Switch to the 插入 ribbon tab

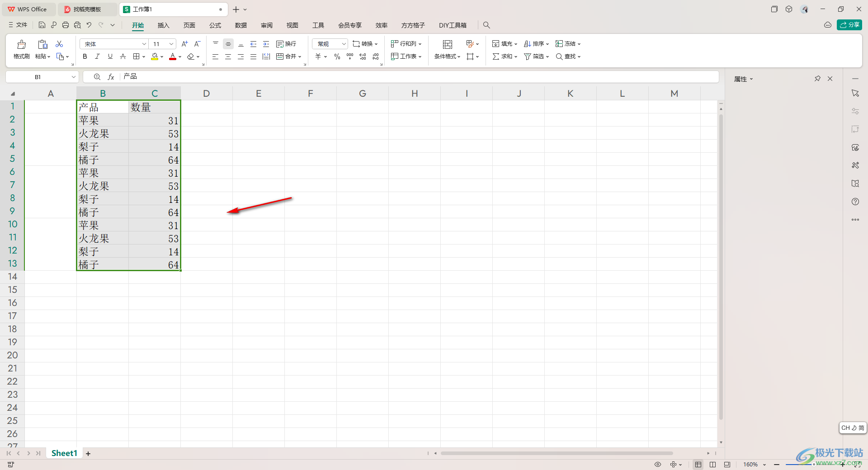tap(163, 25)
